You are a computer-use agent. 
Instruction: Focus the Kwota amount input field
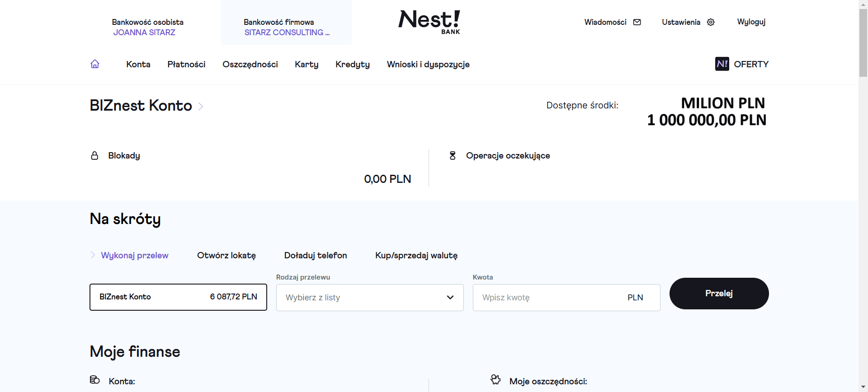(x=566, y=298)
